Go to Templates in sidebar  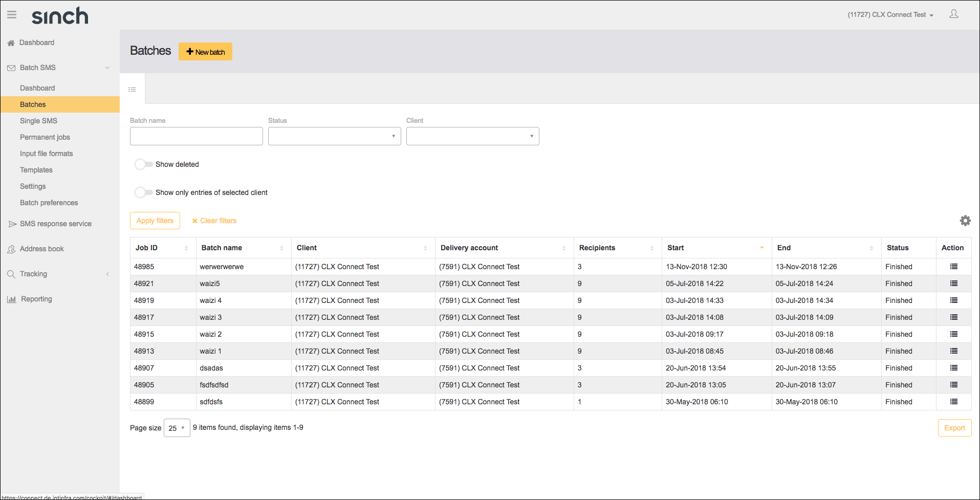coord(36,170)
